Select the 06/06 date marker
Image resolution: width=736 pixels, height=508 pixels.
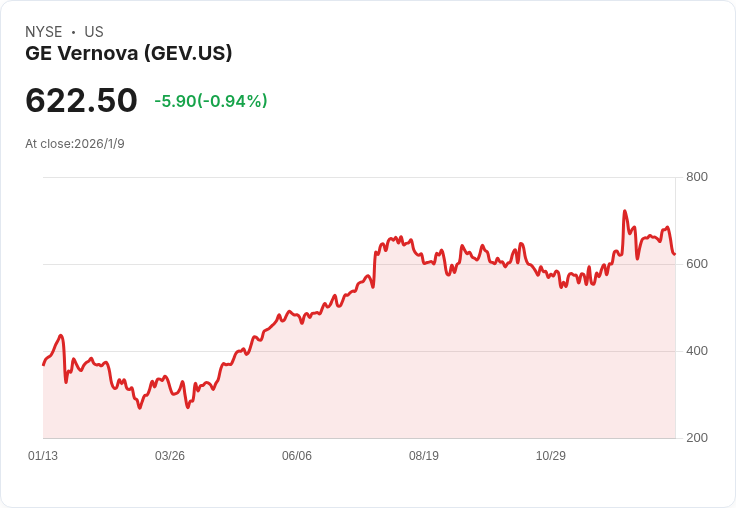tap(297, 456)
